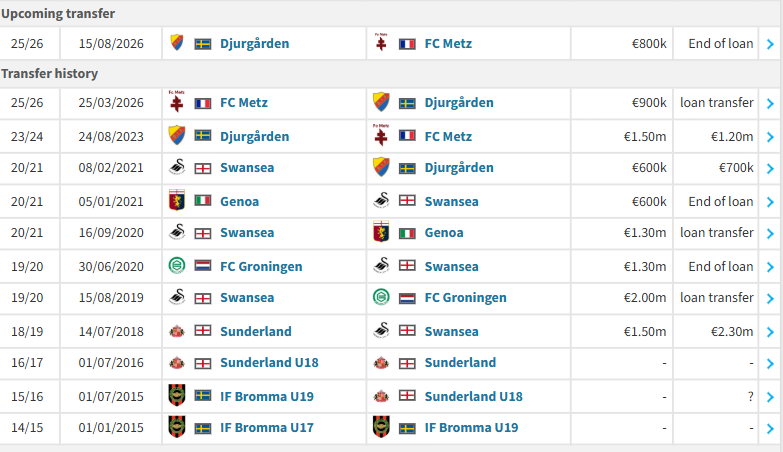This screenshot has width=783, height=452.
Task: Open Sunderland U18 link in 16/17 row
Action: point(269,363)
